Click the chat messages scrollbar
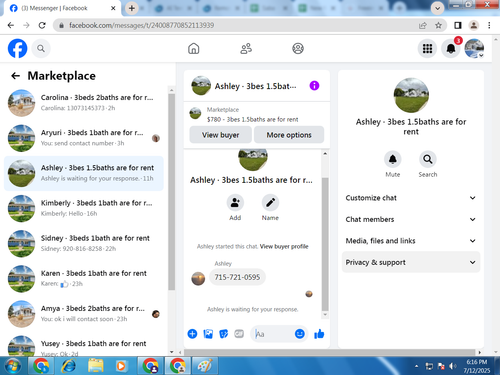 coord(325,244)
